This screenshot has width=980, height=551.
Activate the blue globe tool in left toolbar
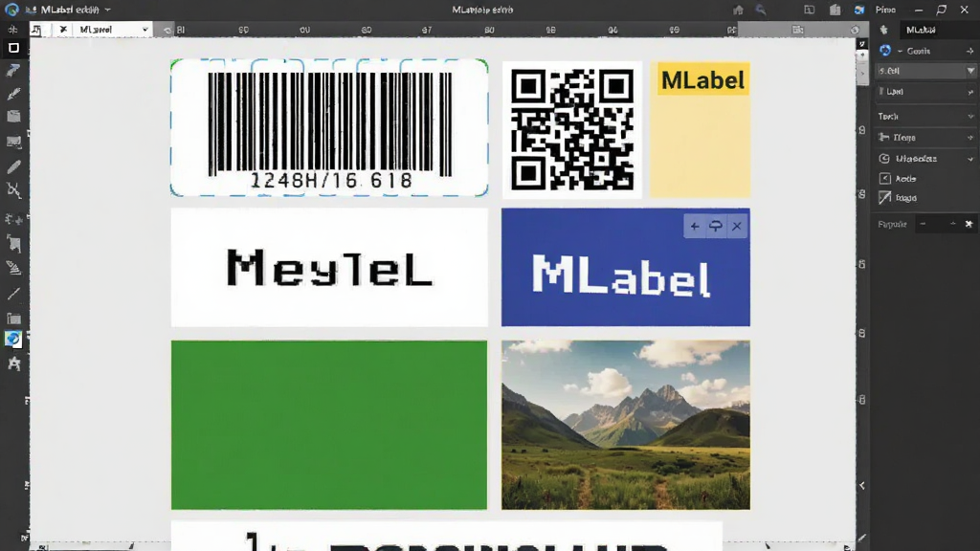(x=13, y=340)
